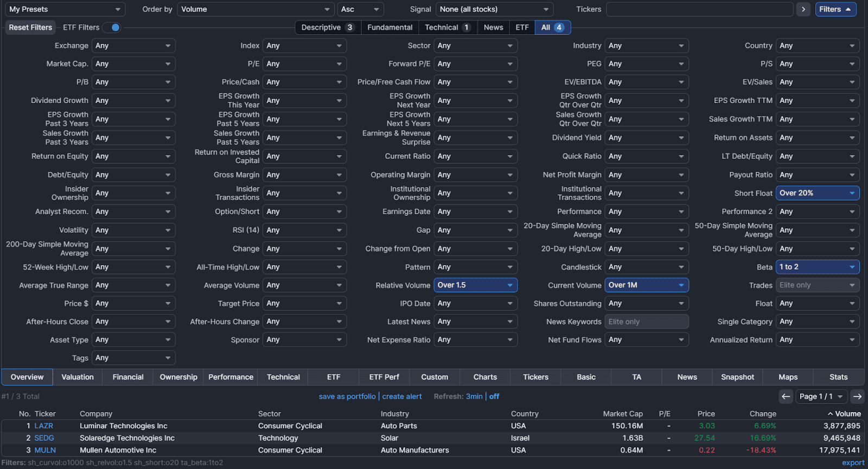Image resolution: width=868 pixels, height=469 pixels.
Task: Go to next results page arrow
Action: pos(857,396)
